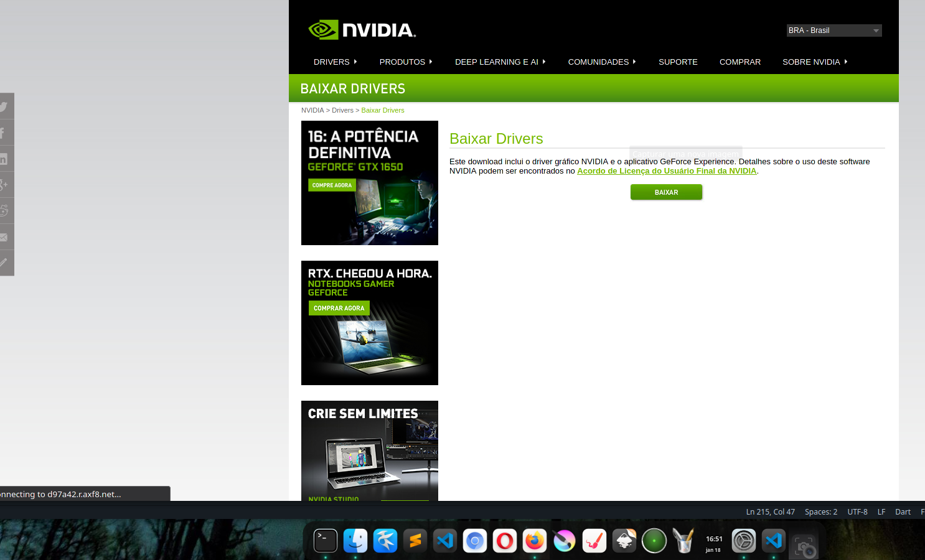Expand DEEP LEARNING E AI menu
The width and height of the screenshot is (925, 560).
point(500,62)
